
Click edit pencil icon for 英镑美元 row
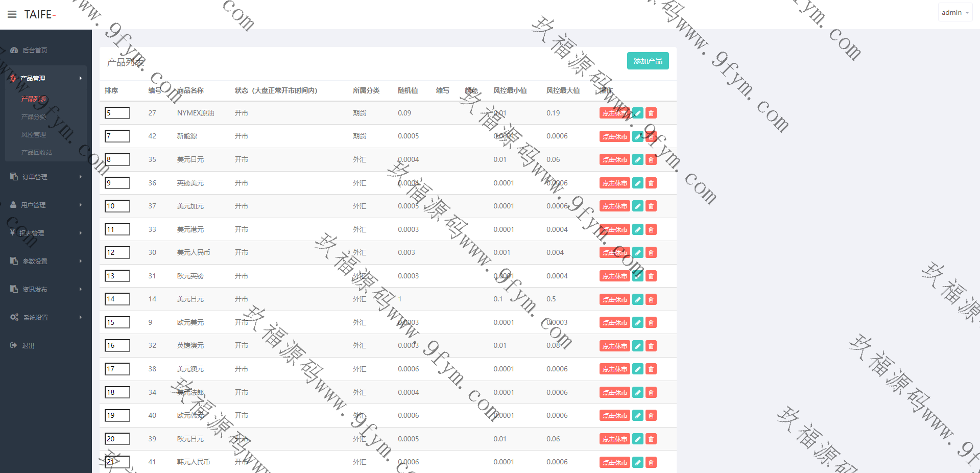637,183
